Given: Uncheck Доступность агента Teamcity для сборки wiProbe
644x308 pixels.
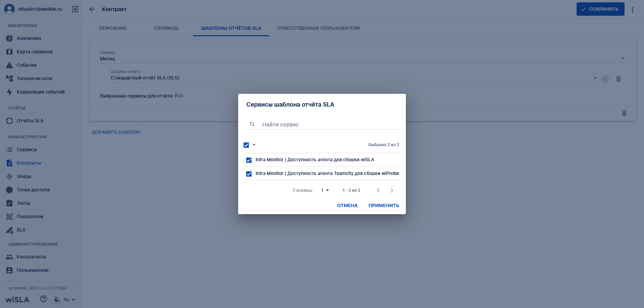Looking at the screenshot, I should 249,174.
